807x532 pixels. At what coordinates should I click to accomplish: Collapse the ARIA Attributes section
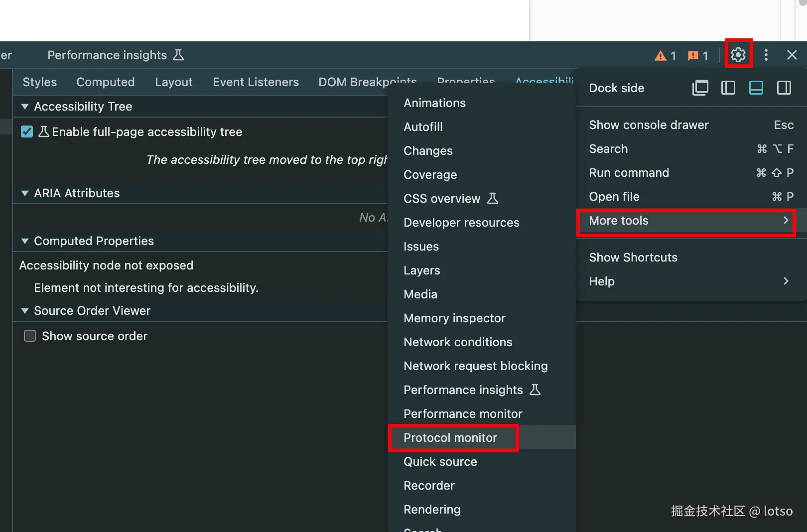(x=25, y=193)
